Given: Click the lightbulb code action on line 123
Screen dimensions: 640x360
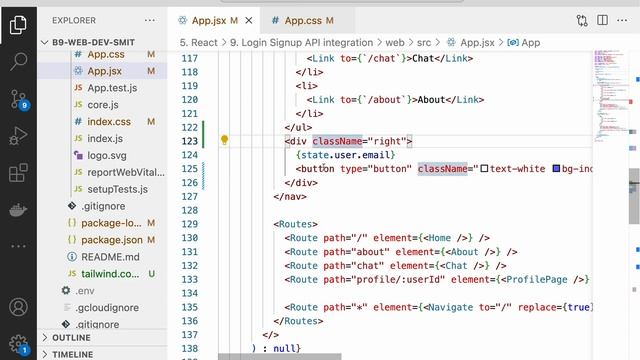Looking at the screenshot, I should click(x=224, y=140).
